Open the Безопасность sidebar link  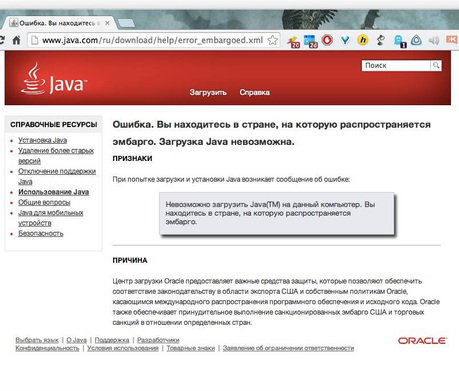40,233
